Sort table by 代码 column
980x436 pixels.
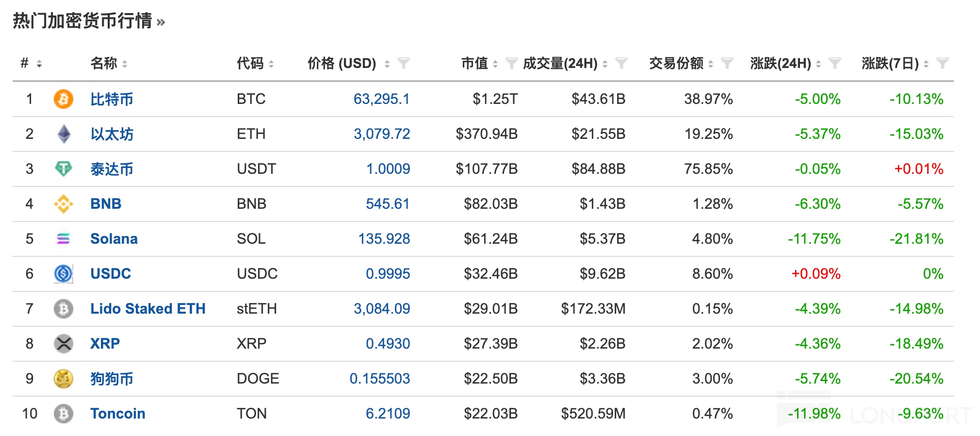tap(271, 64)
